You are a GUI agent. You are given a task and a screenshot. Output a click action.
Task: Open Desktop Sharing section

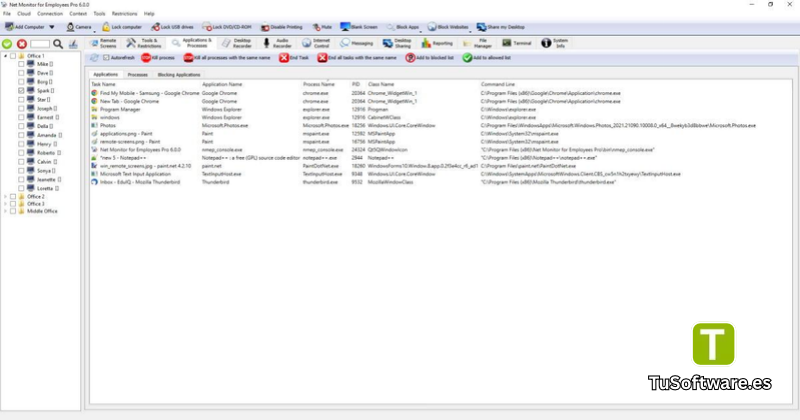click(x=397, y=43)
